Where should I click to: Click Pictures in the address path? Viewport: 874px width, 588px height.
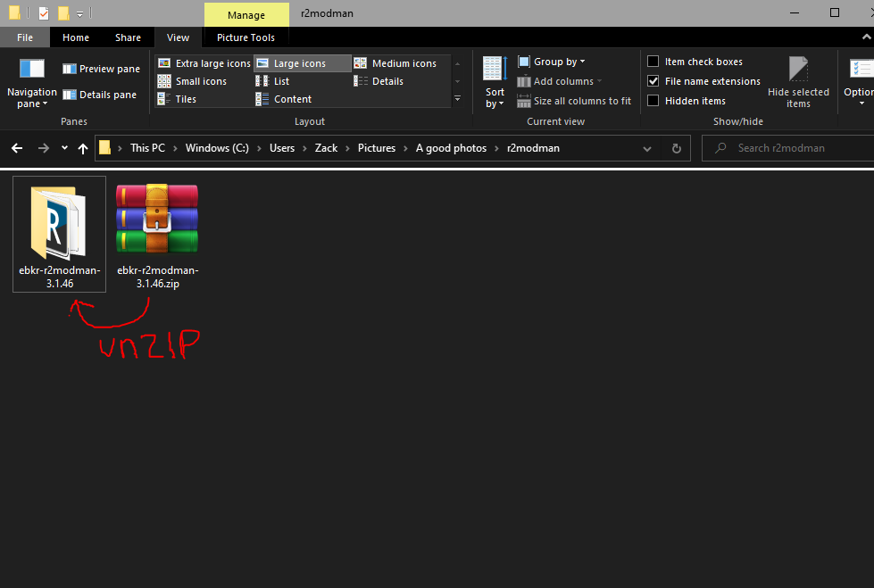tap(377, 148)
